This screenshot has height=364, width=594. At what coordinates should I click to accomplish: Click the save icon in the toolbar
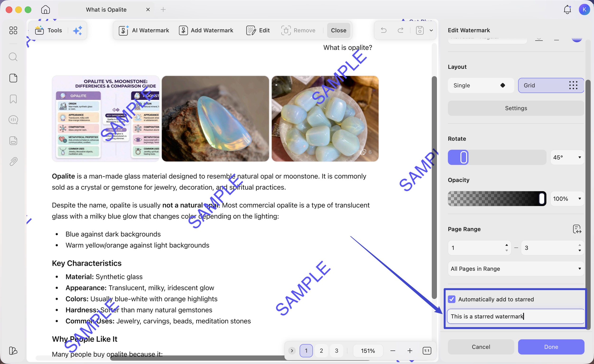coord(420,30)
